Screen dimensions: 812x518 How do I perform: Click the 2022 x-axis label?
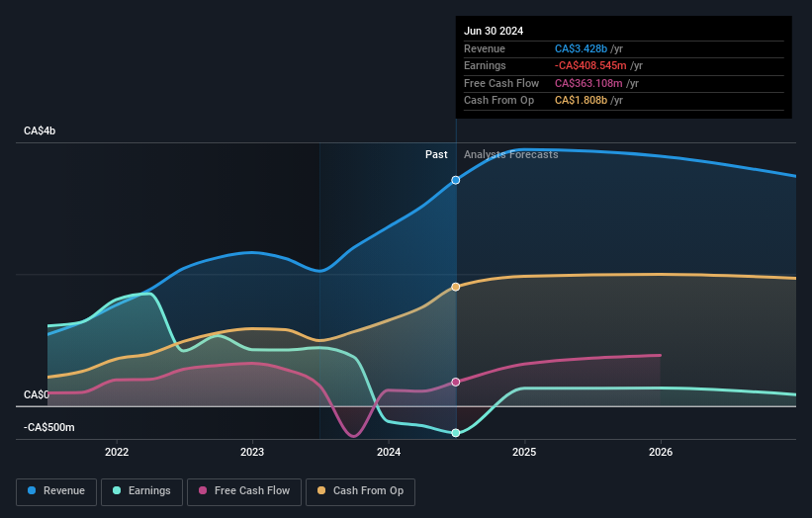[x=117, y=452]
